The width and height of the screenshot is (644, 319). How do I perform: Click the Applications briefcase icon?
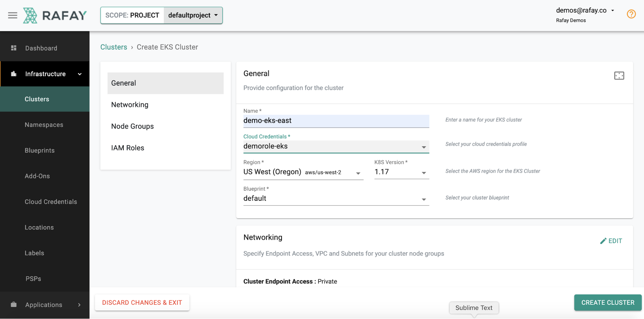[x=14, y=304]
